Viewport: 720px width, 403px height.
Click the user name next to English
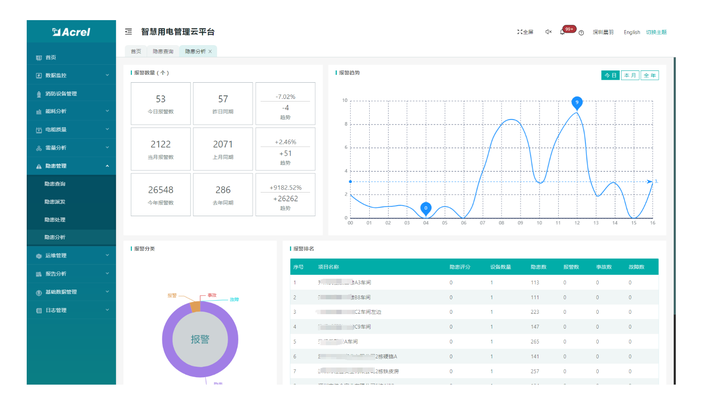tap(603, 32)
